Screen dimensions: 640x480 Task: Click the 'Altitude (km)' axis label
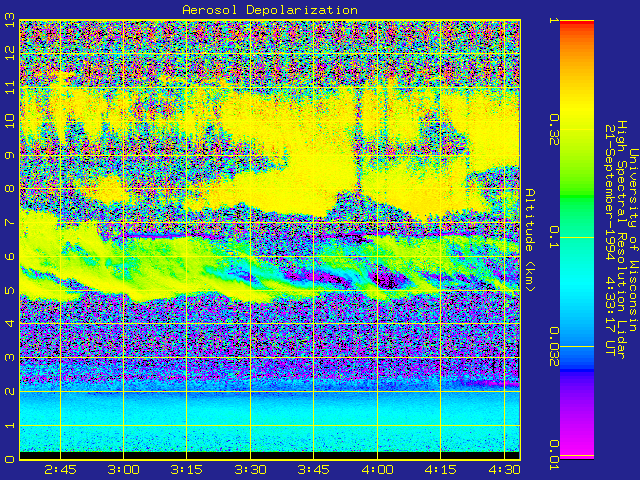[529, 240]
